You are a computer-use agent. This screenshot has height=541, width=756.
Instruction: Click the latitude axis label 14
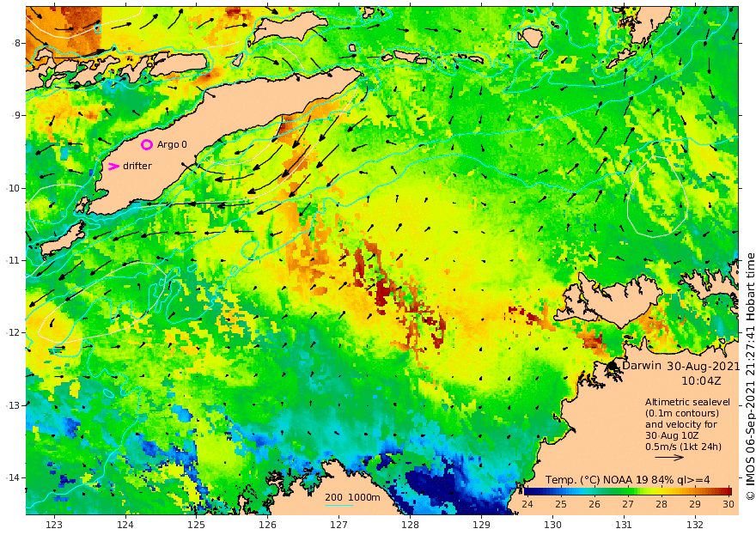(15, 477)
